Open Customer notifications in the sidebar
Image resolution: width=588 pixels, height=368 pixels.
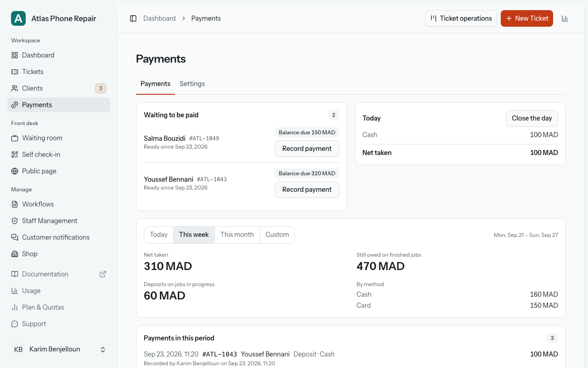pyautogui.click(x=59, y=237)
